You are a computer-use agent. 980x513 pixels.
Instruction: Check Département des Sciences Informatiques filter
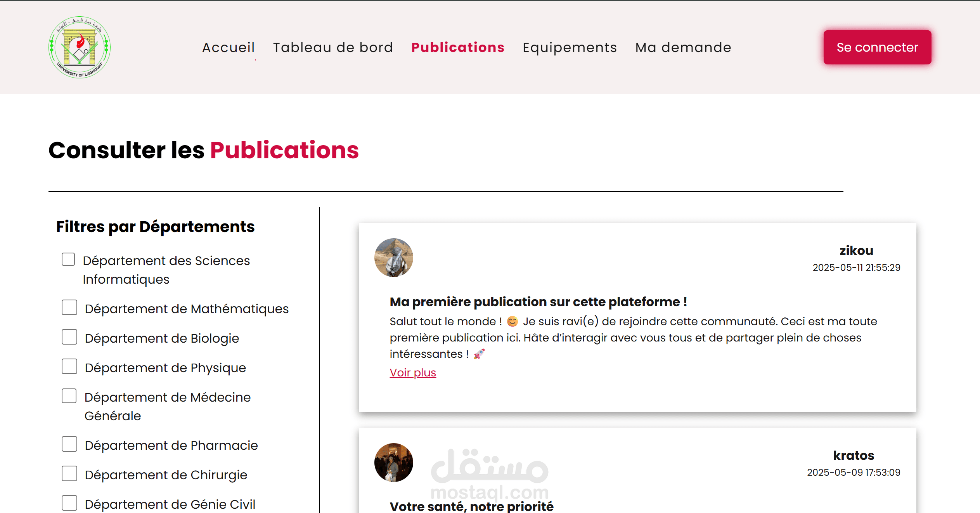[68, 259]
